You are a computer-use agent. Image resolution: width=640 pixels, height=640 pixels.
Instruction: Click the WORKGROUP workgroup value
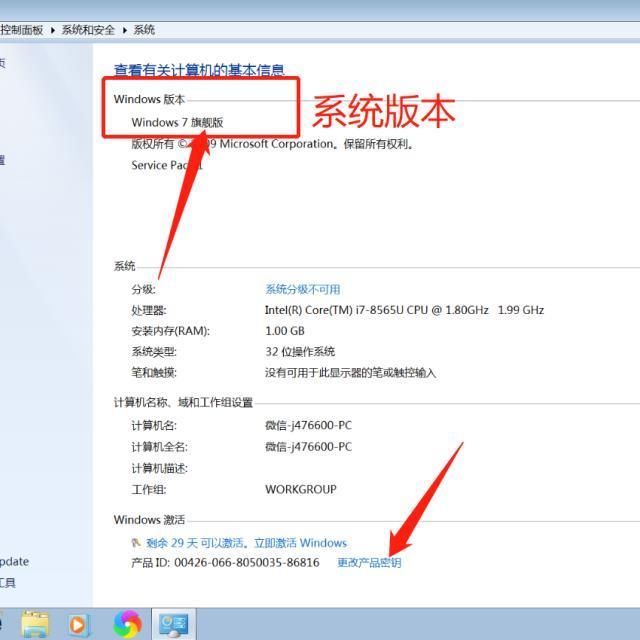click(x=301, y=489)
